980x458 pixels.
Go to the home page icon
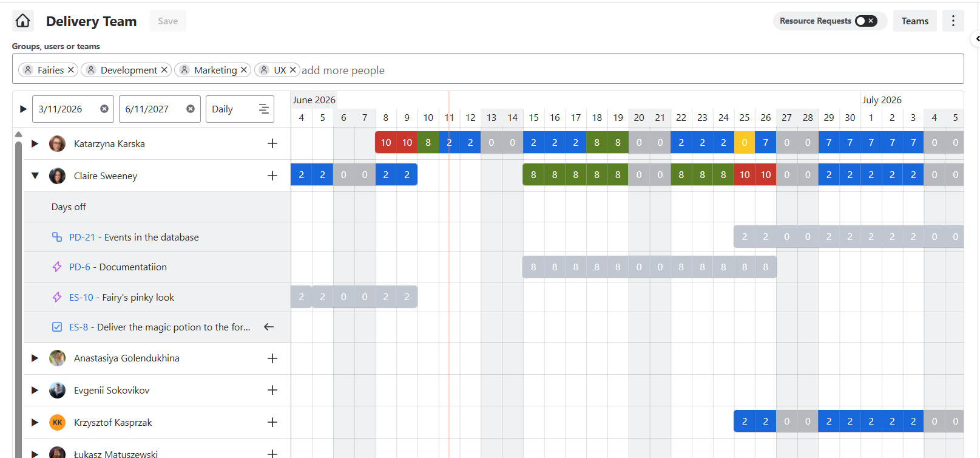click(x=23, y=21)
